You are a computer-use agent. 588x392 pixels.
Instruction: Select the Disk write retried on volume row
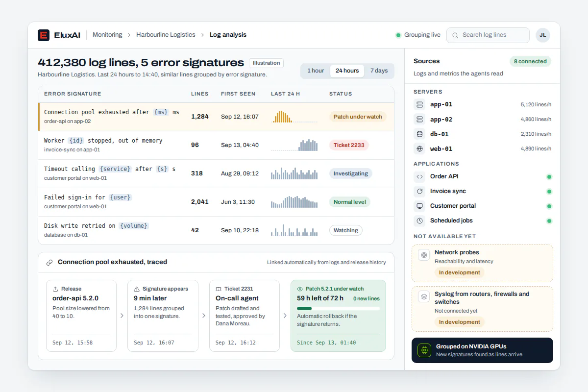216,230
